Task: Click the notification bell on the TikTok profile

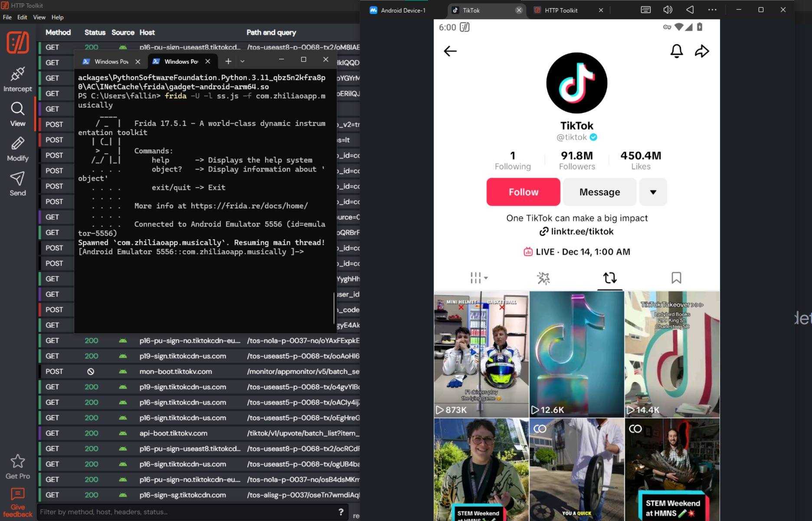Action: 675,51
